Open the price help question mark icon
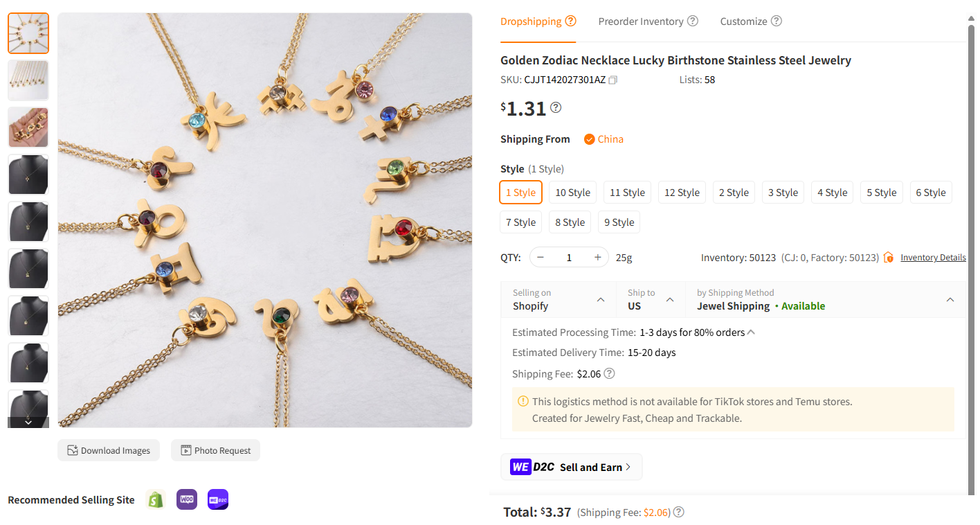This screenshot has height=525, width=980. tap(555, 107)
